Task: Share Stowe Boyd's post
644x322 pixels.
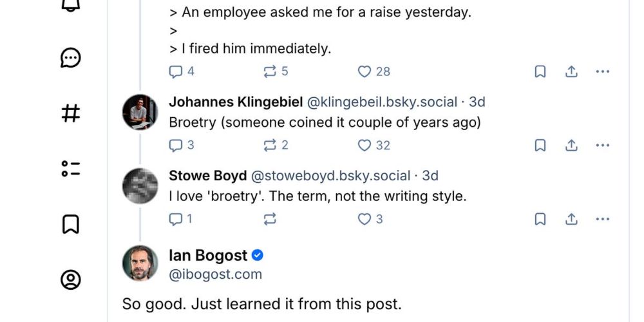Action: 571,220
